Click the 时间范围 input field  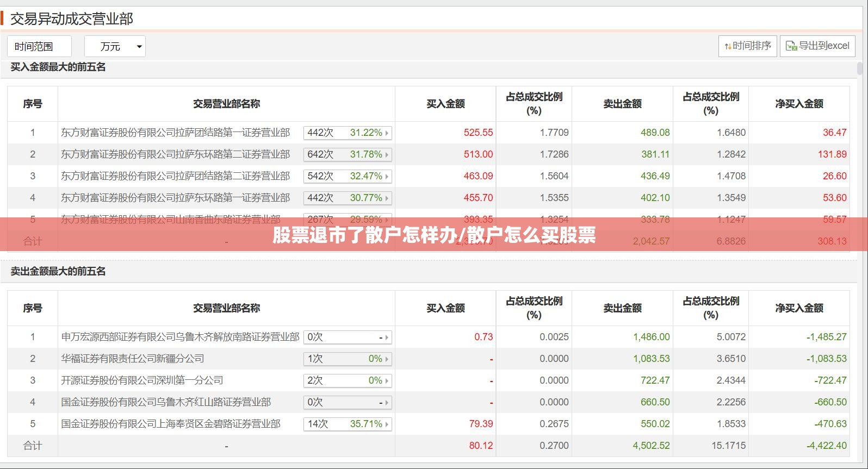(x=39, y=47)
